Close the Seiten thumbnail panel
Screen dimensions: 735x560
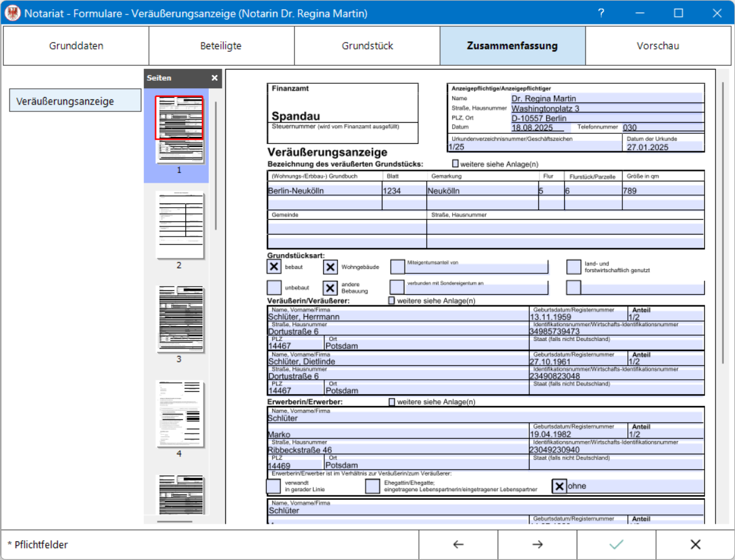(x=214, y=78)
